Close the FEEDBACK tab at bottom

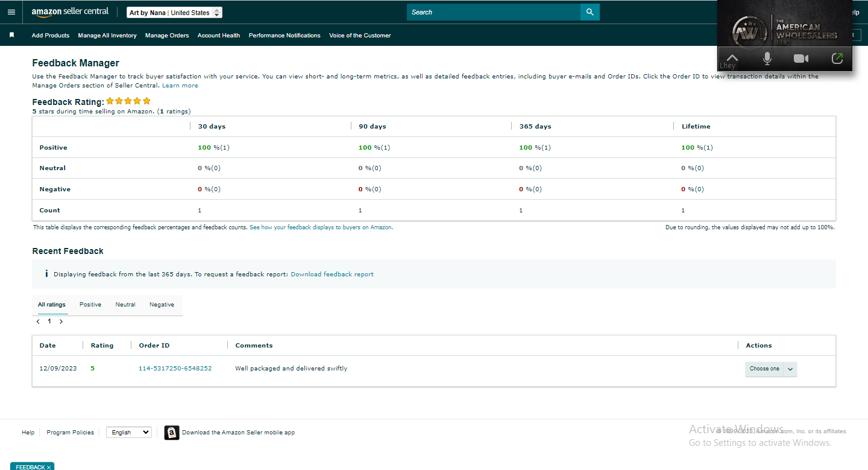(x=49, y=467)
